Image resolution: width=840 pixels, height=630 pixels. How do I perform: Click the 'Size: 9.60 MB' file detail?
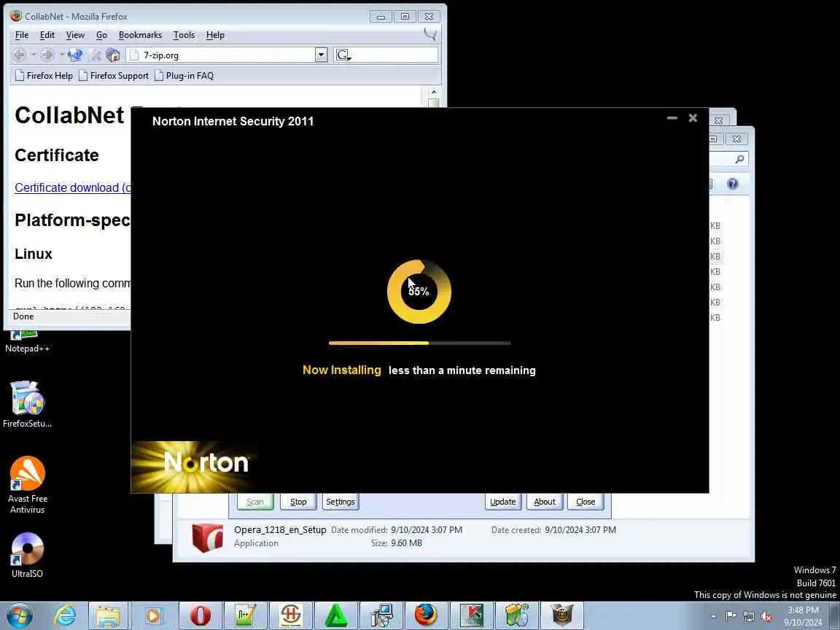point(397,542)
